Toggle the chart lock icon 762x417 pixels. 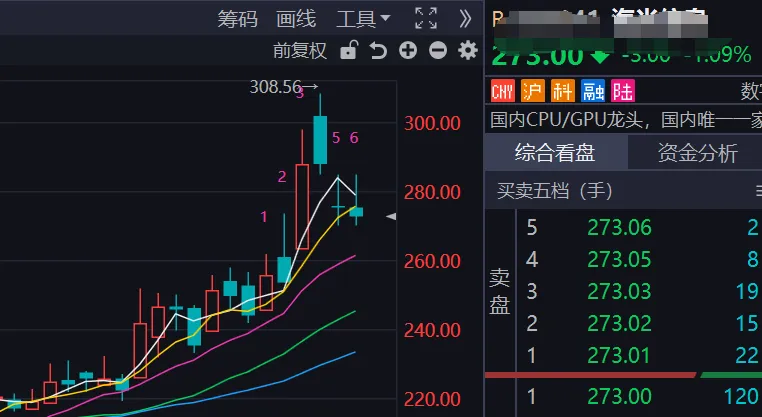pyautogui.click(x=348, y=50)
